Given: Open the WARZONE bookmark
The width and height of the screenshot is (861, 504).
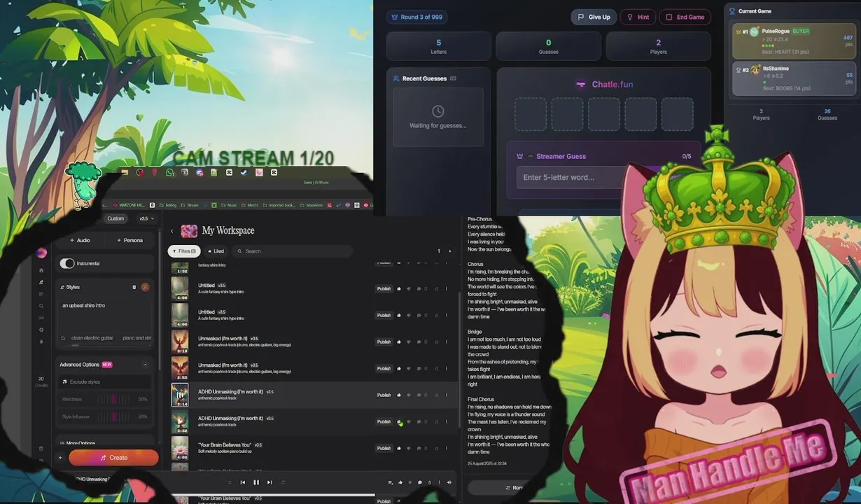Looking at the screenshot, I should pos(128,205).
